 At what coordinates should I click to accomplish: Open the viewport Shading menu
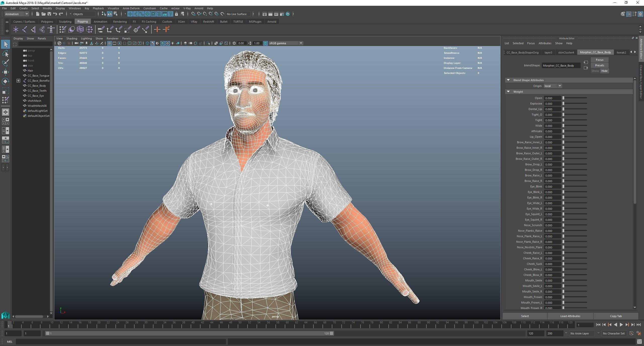72,38
